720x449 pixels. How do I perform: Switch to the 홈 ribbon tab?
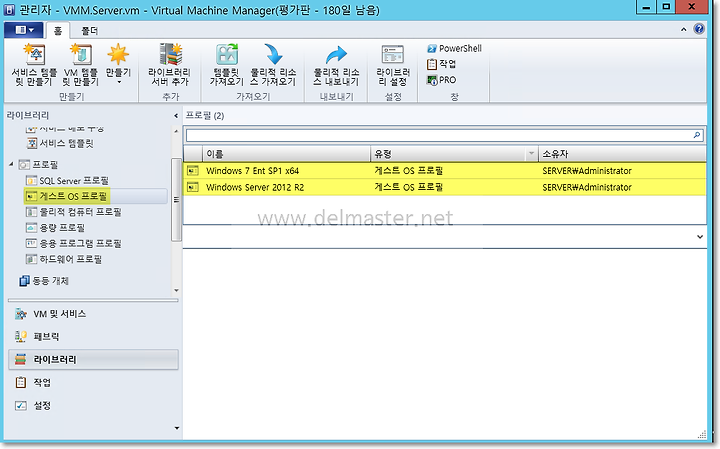58,30
